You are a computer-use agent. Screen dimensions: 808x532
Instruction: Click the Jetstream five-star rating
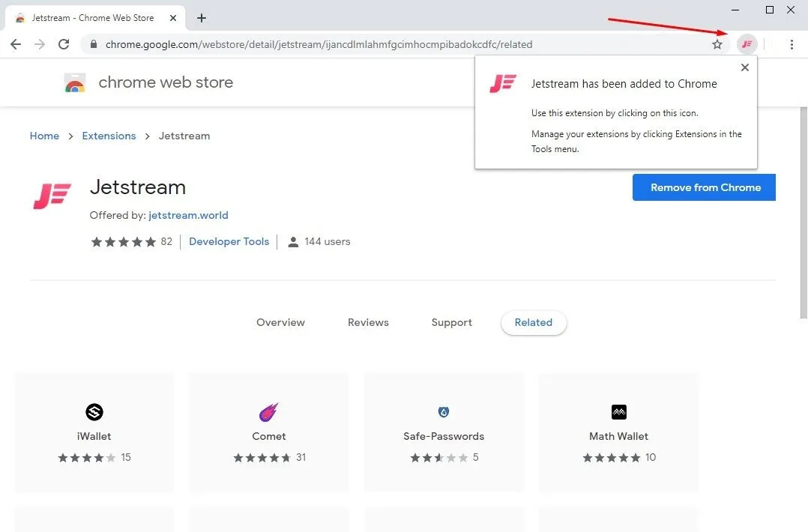(123, 241)
